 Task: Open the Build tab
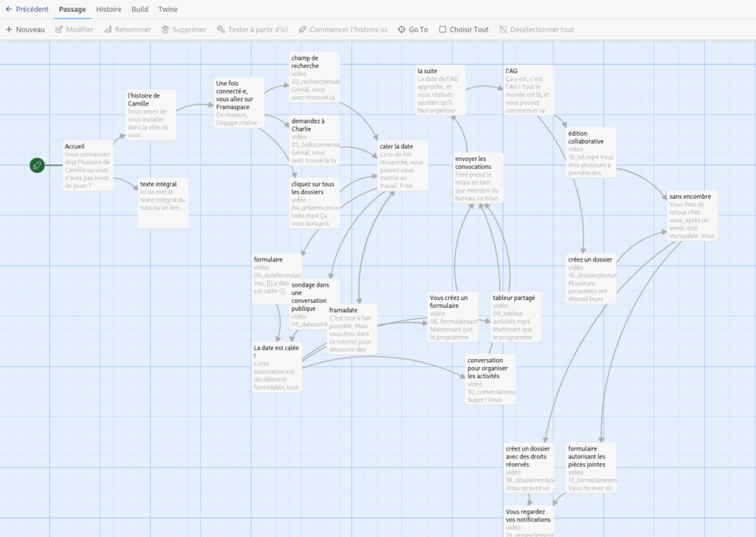point(140,10)
